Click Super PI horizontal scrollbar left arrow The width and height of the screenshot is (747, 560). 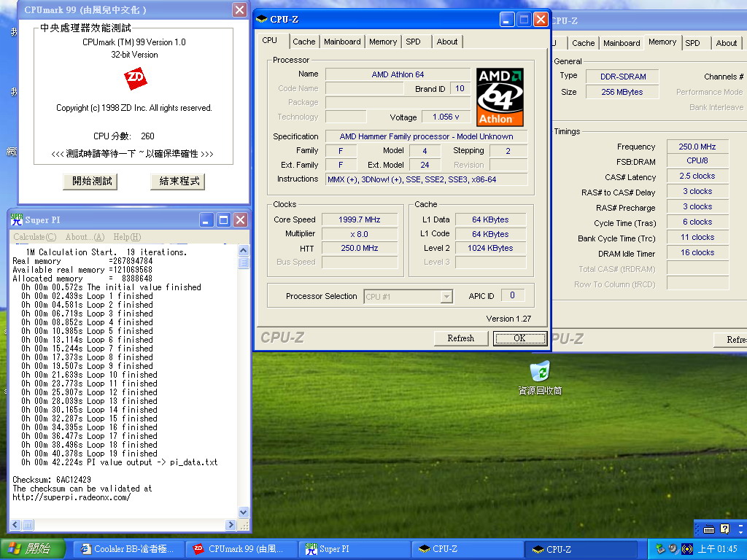[x=15, y=525]
